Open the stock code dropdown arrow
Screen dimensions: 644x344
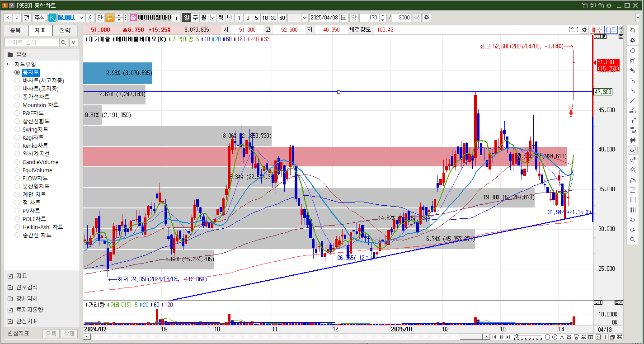81,18
